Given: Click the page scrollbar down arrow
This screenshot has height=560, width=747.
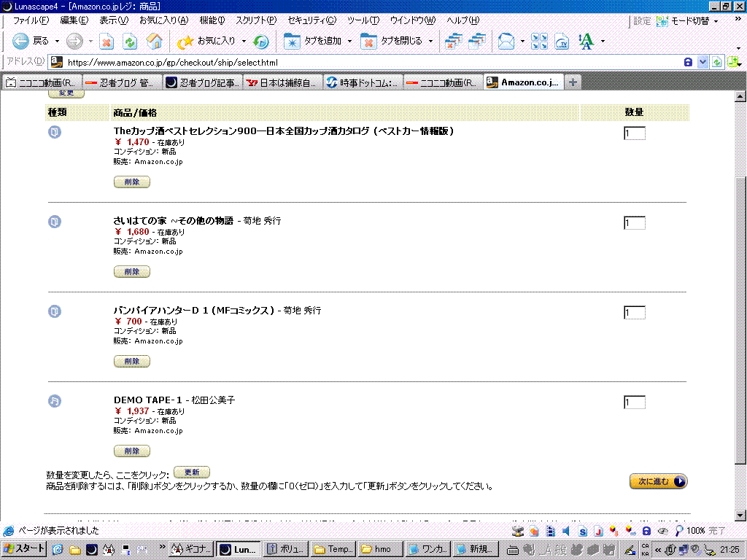Looking at the screenshot, I should click(x=740, y=516).
